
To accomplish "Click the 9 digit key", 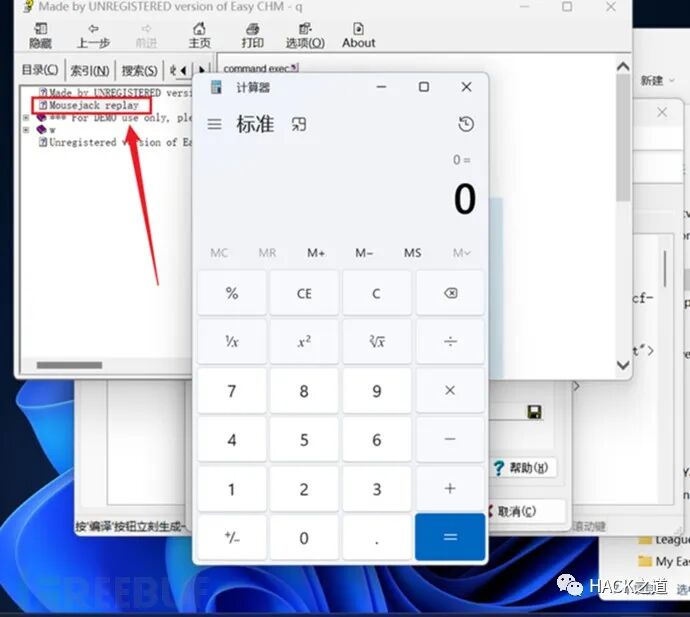I will click(377, 391).
